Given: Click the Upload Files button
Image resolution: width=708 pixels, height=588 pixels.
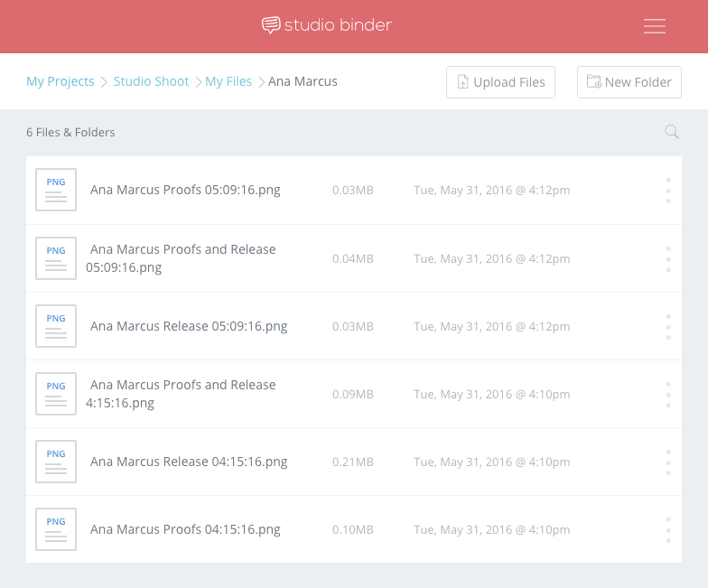Looking at the screenshot, I should (500, 82).
